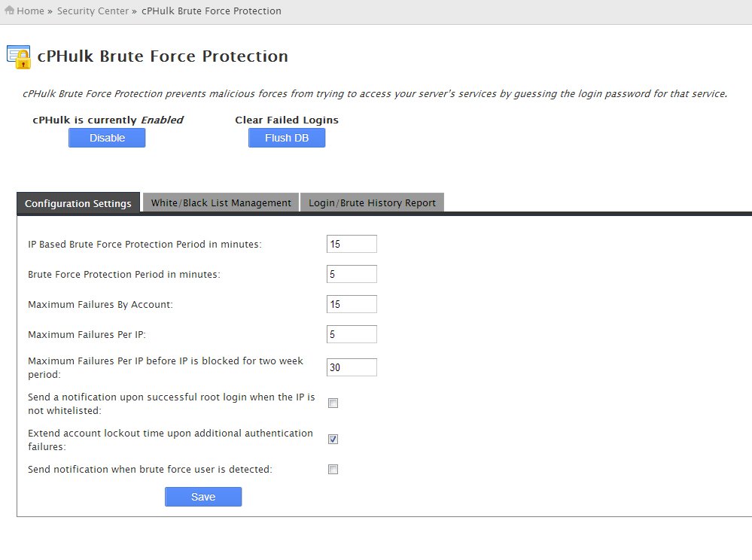Go to Home breadcrumb link
Screen dimensions: 752x560
[30, 11]
